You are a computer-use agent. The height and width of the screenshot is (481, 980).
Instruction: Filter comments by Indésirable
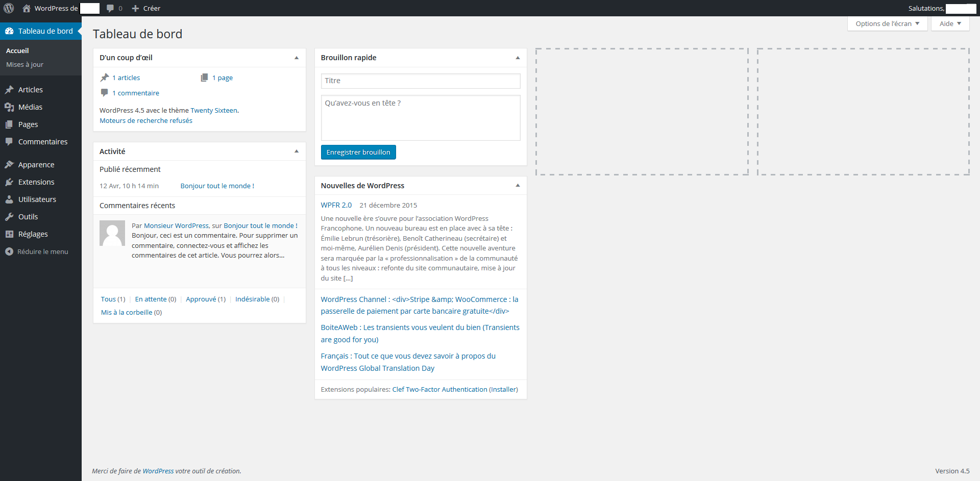point(253,299)
